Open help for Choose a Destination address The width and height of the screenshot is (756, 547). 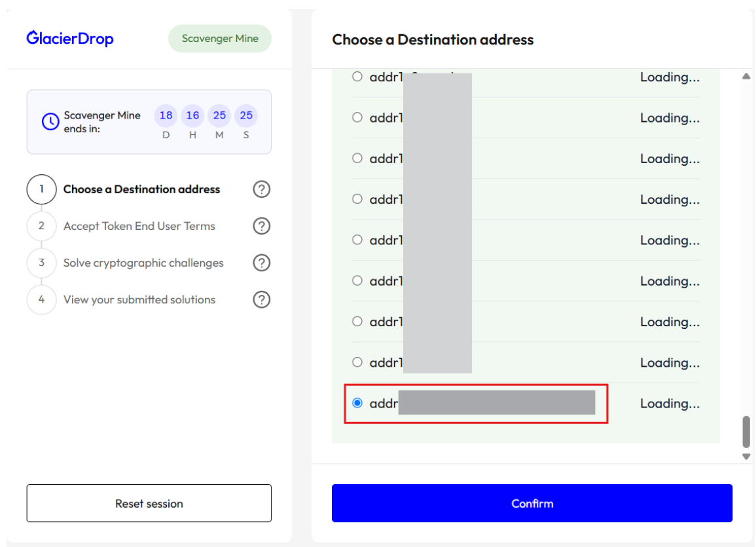(x=261, y=189)
